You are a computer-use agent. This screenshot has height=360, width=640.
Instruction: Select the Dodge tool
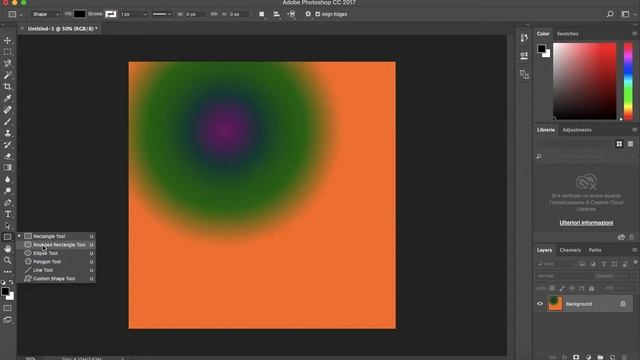tap(7, 191)
